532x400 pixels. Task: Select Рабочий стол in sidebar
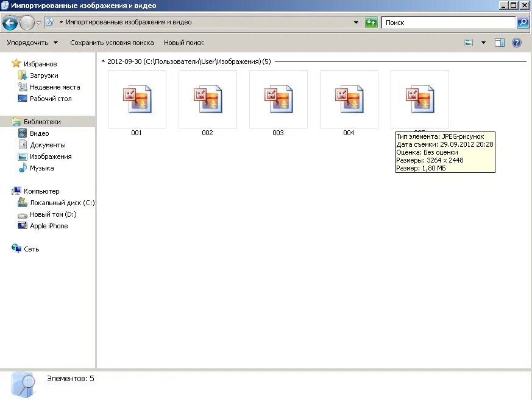pyautogui.click(x=51, y=99)
